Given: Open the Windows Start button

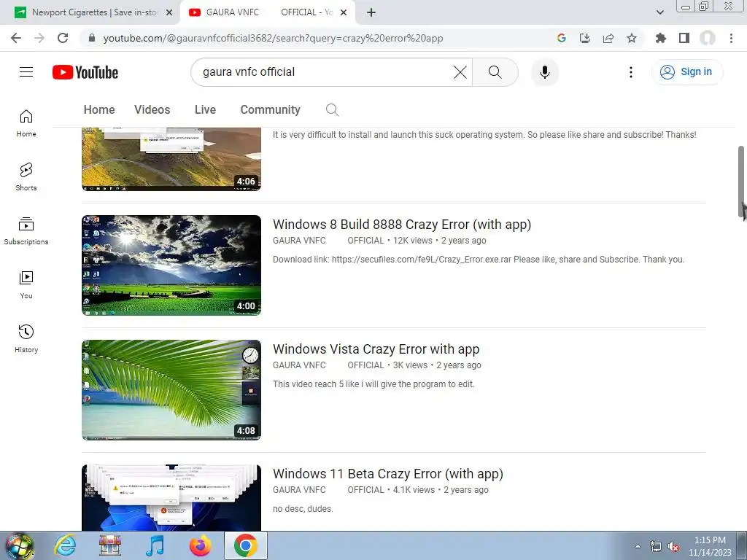Looking at the screenshot, I should [x=19, y=545].
